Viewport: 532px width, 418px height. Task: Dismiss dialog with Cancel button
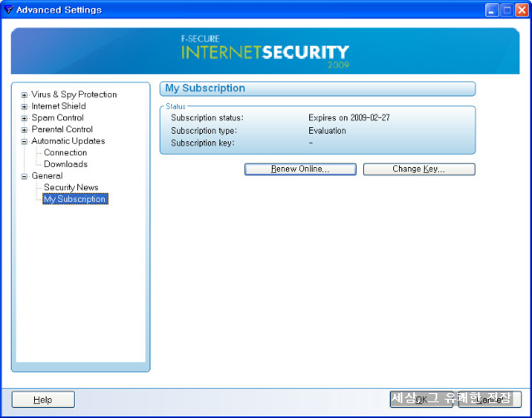[x=490, y=400]
